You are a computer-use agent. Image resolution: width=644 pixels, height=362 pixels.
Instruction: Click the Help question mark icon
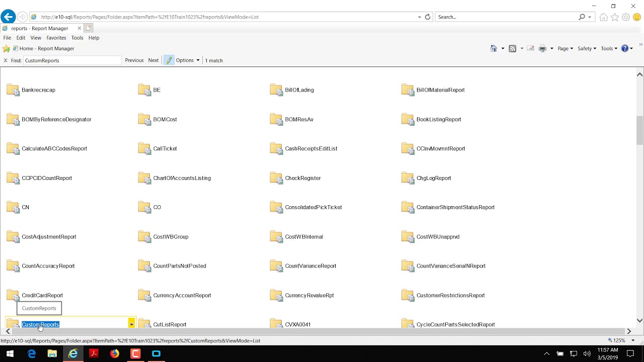[625, 49]
